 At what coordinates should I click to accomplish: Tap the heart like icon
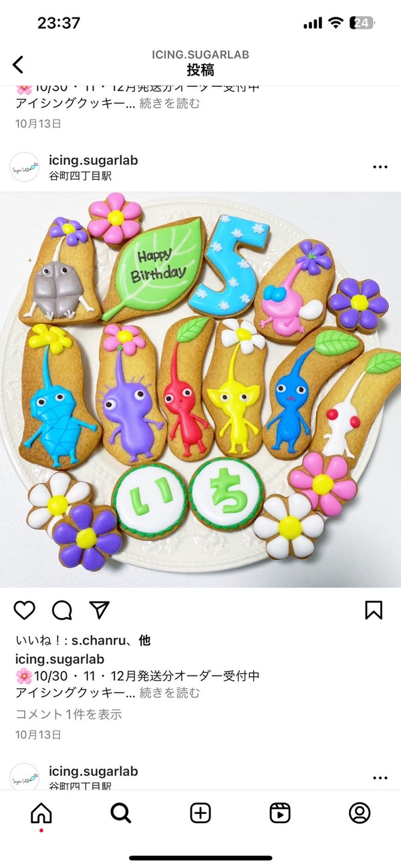[24, 609]
